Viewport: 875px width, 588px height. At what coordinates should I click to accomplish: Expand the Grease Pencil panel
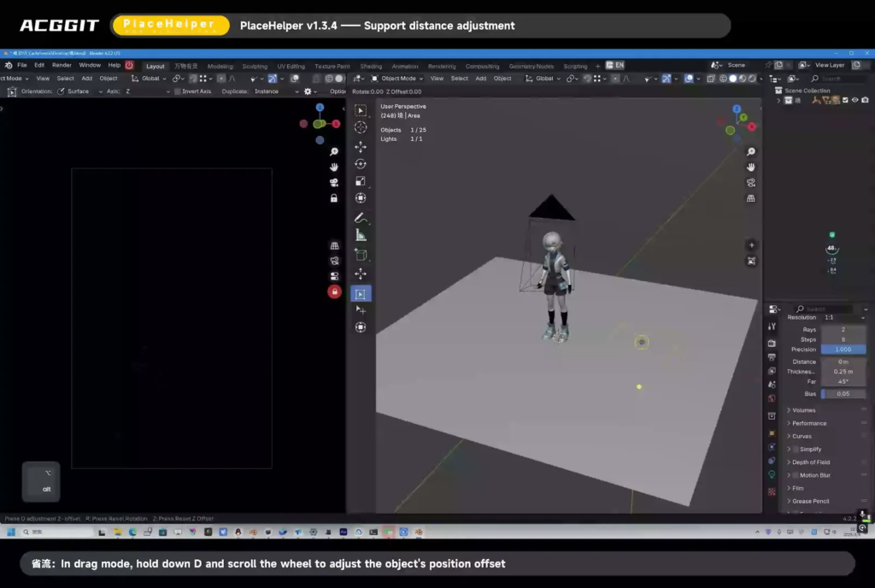810,502
